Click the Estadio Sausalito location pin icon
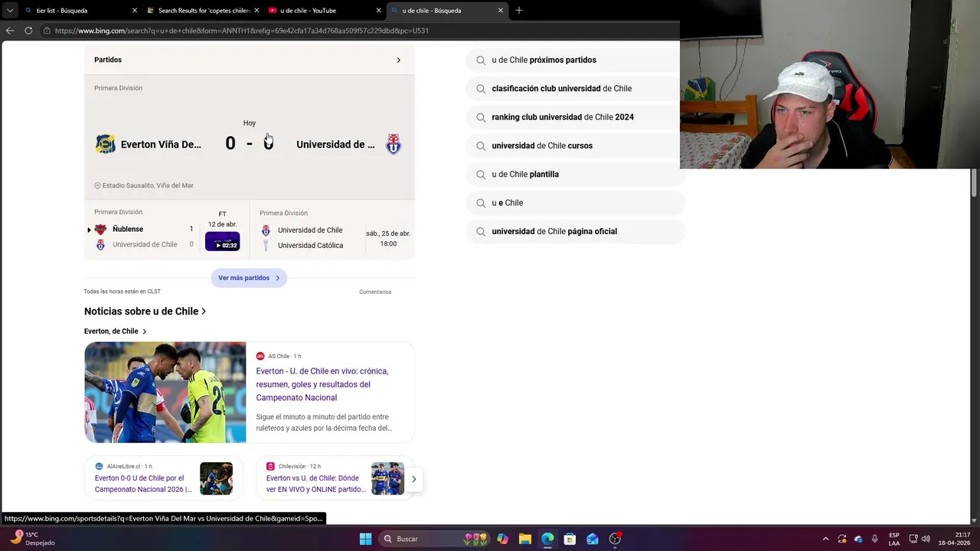980x551 pixels. (97, 185)
